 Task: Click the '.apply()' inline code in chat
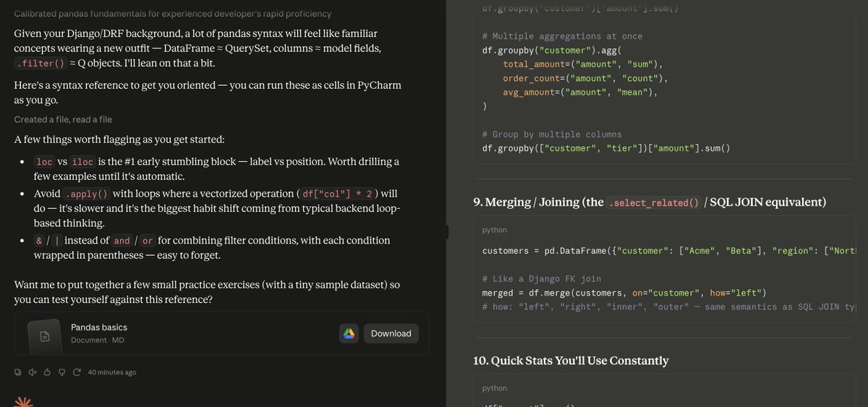pos(87,194)
